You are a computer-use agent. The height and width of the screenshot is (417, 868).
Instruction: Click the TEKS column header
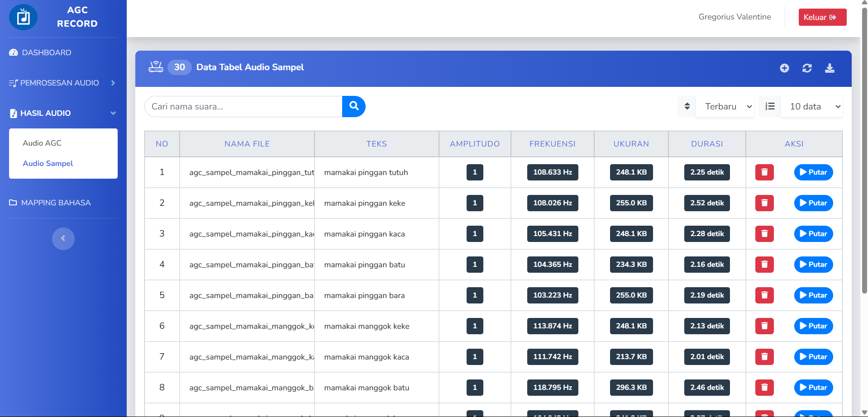coord(377,144)
